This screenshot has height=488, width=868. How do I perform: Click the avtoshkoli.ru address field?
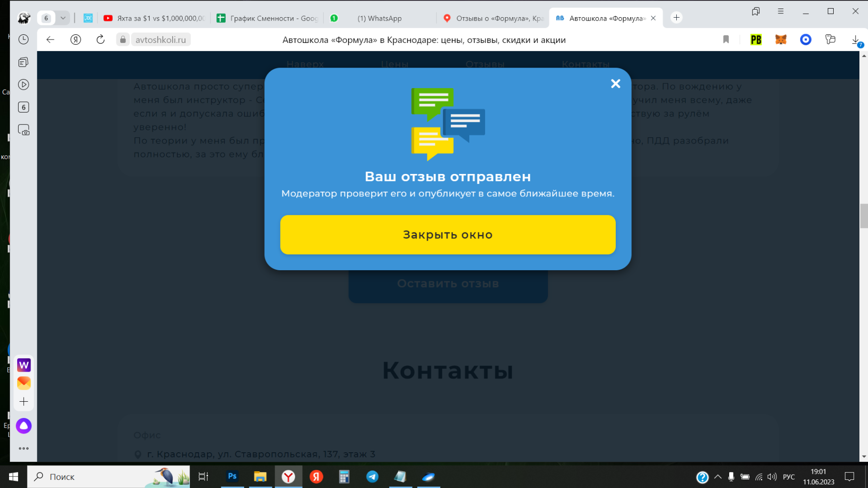pos(160,40)
